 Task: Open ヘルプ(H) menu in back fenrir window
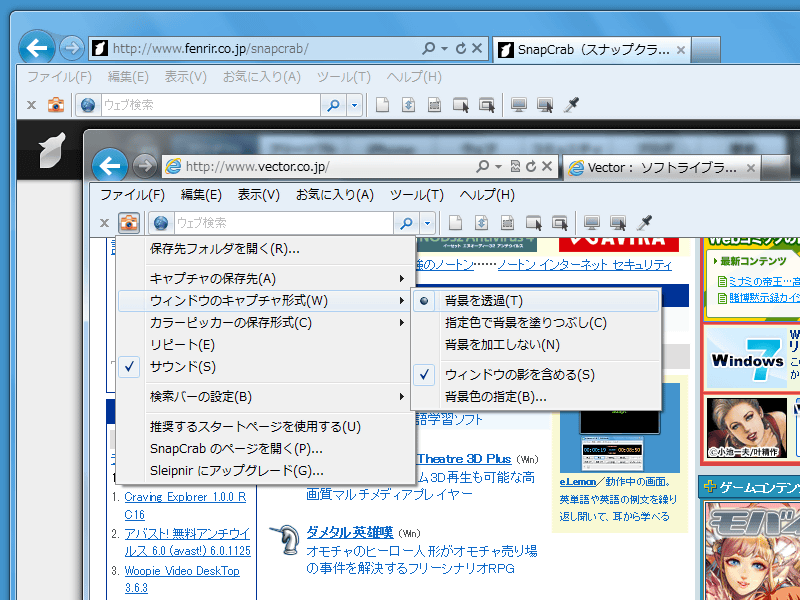414,77
